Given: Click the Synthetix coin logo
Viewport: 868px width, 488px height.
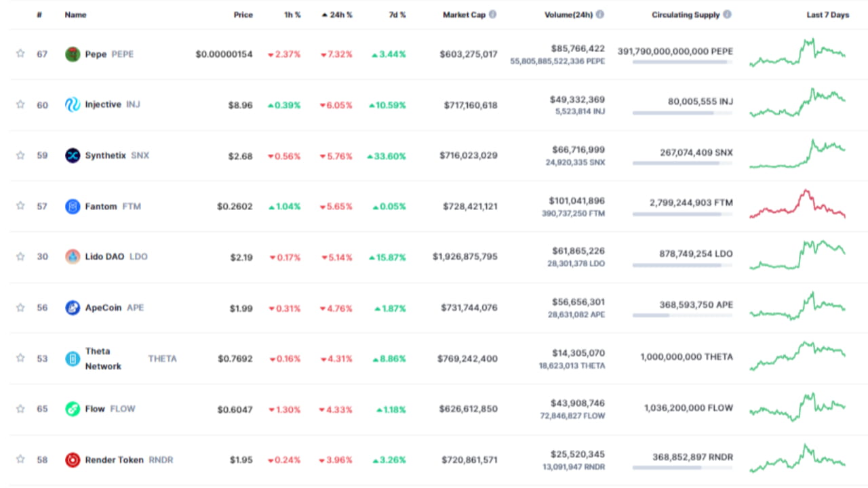Looking at the screenshot, I should [73, 155].
